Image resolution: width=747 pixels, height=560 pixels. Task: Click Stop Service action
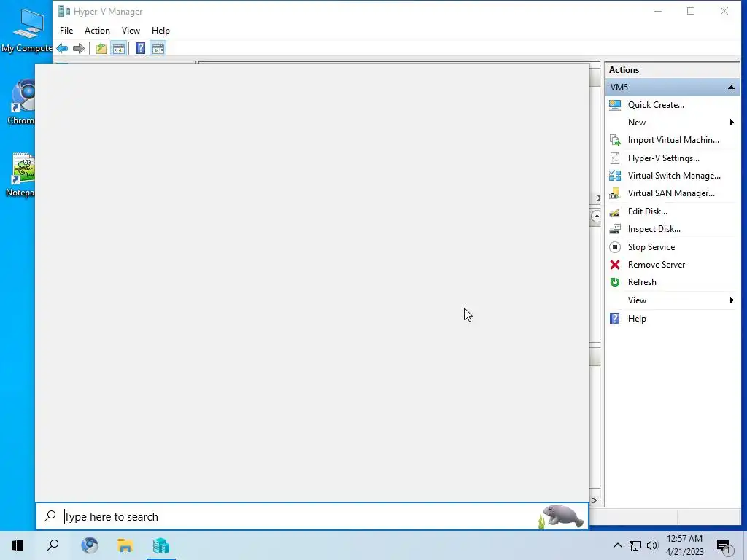point(651,247)
